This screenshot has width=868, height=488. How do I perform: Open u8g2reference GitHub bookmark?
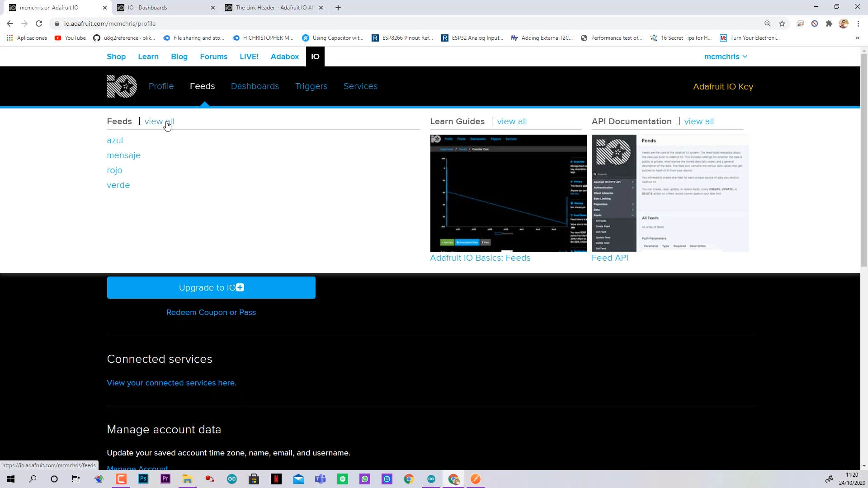pyautogui.click(x=124, y=38)
